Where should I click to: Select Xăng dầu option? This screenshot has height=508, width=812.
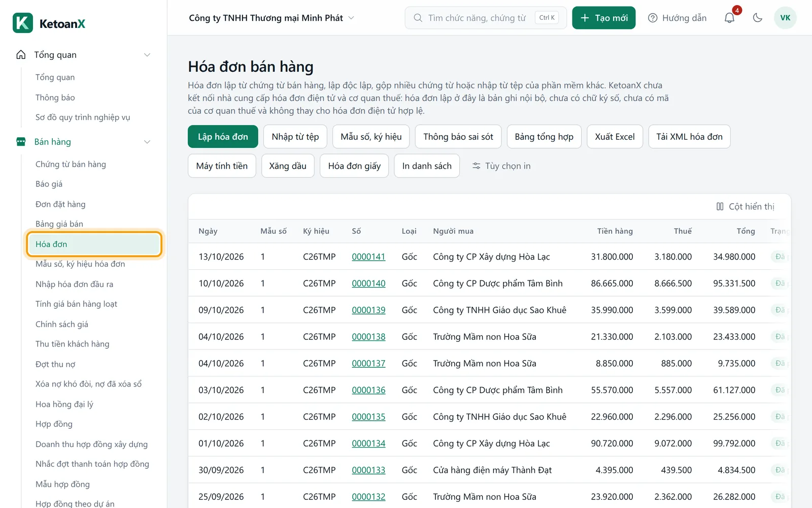pyautogui.click(x=288, y=166)
